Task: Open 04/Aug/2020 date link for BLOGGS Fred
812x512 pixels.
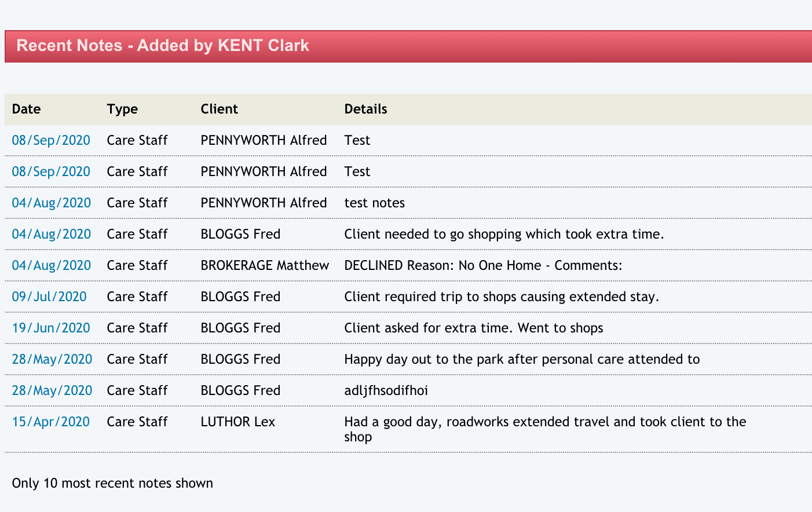Action: [x=52, y=234]
